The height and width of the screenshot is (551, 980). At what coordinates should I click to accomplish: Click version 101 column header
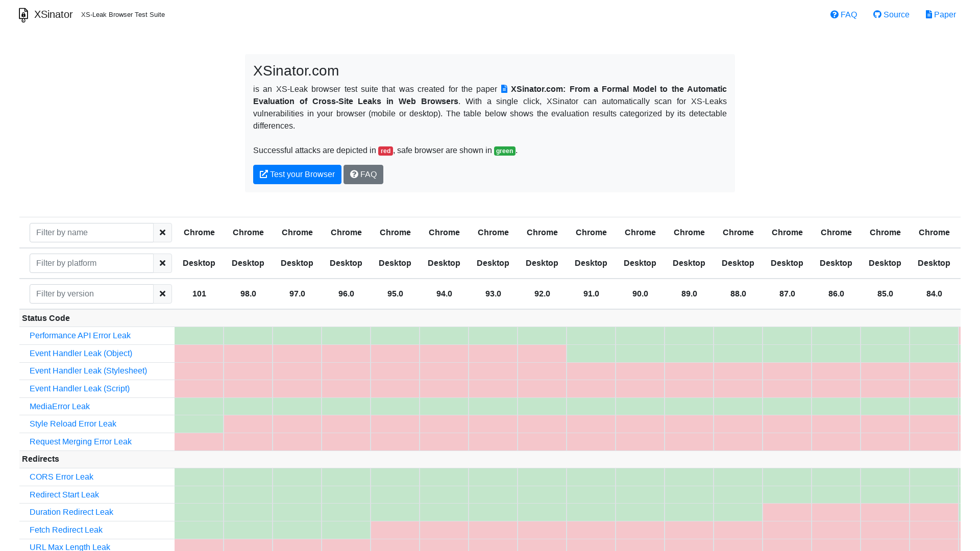coord(199,294)
